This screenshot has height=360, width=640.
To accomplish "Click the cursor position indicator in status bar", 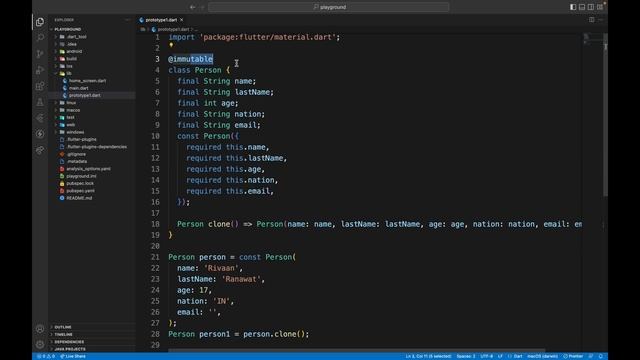I will 428,356.
